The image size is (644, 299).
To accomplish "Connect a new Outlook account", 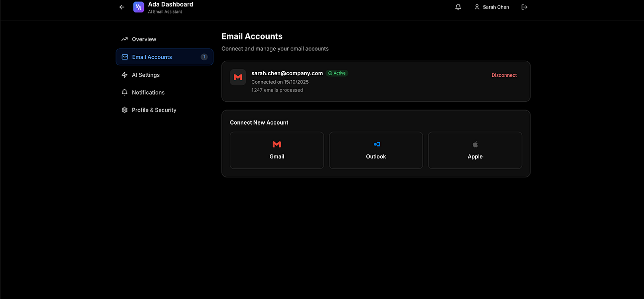I will coord(376,150).
